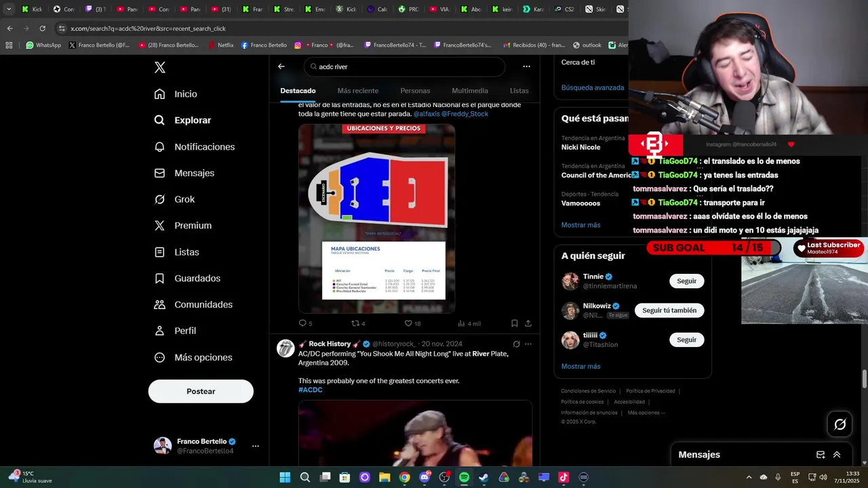The height and width of the screenshot is (488, 868).
Task: Open more menu on Rock History post
Action: coord(528,344)
